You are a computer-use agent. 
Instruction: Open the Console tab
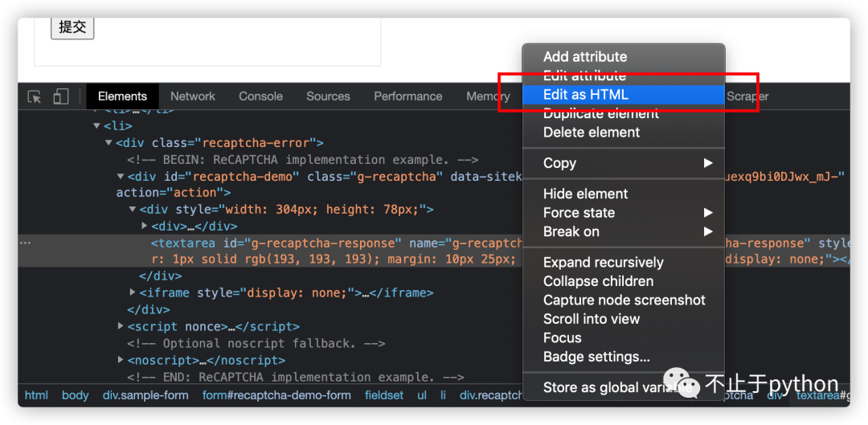tap(260, 96)
